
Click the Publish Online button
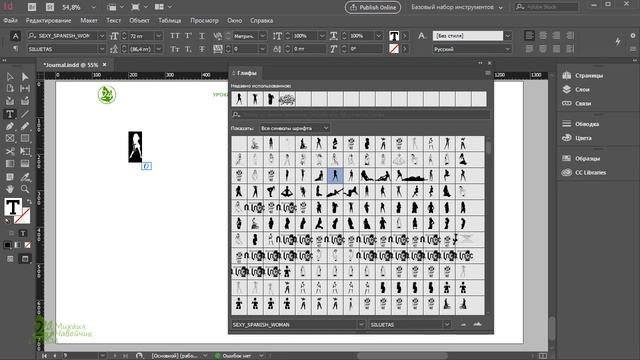click(373, 7)
